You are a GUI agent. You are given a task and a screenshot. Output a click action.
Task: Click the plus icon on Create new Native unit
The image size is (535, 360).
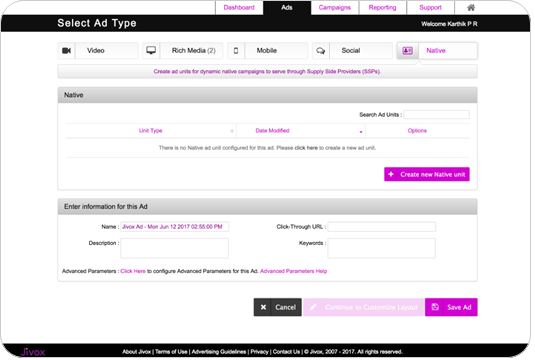tap(391, 174)
